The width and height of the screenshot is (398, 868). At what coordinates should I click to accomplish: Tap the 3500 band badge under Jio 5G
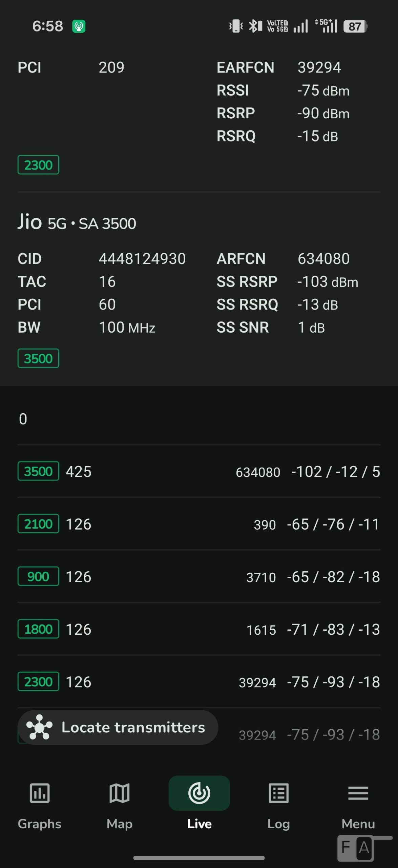pos(38,358)
